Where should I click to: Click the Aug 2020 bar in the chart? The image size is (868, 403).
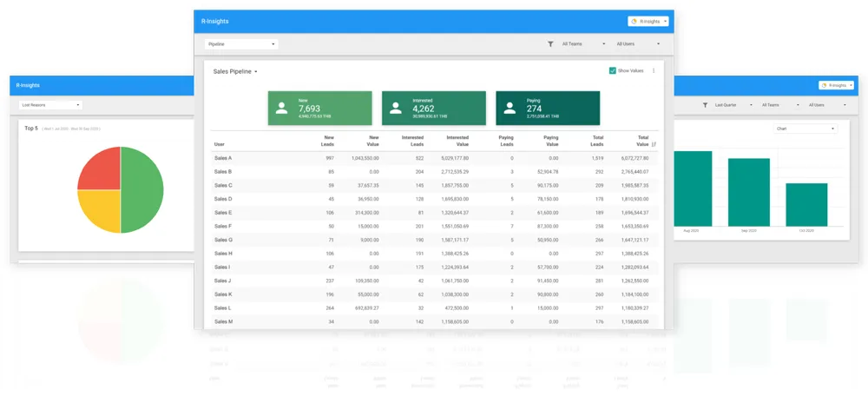coord(693,188)
